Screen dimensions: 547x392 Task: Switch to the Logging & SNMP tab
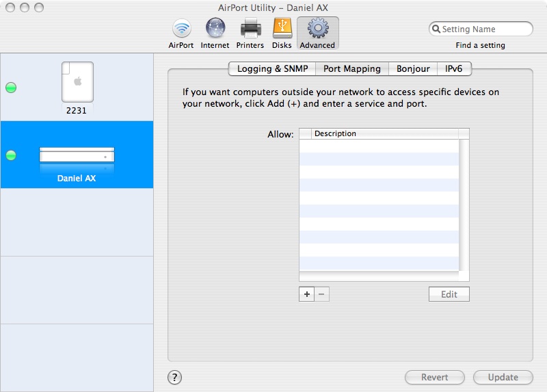point(272,69)
